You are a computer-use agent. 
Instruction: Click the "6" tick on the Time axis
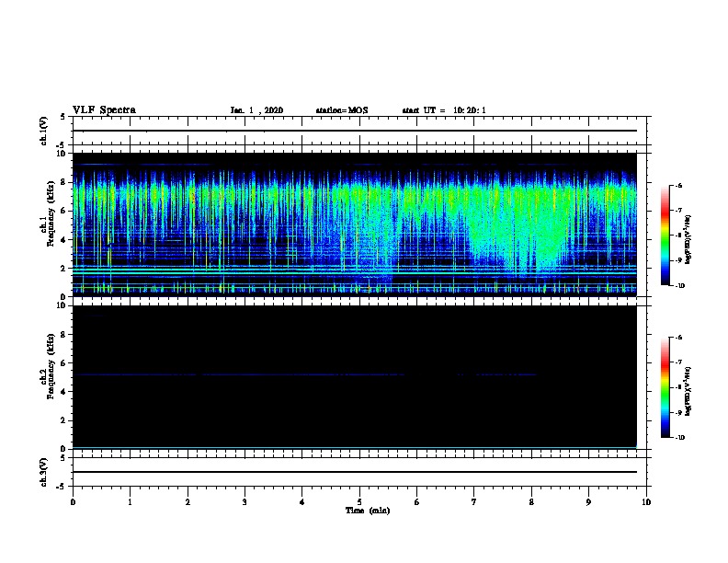[x=417, y=501]
